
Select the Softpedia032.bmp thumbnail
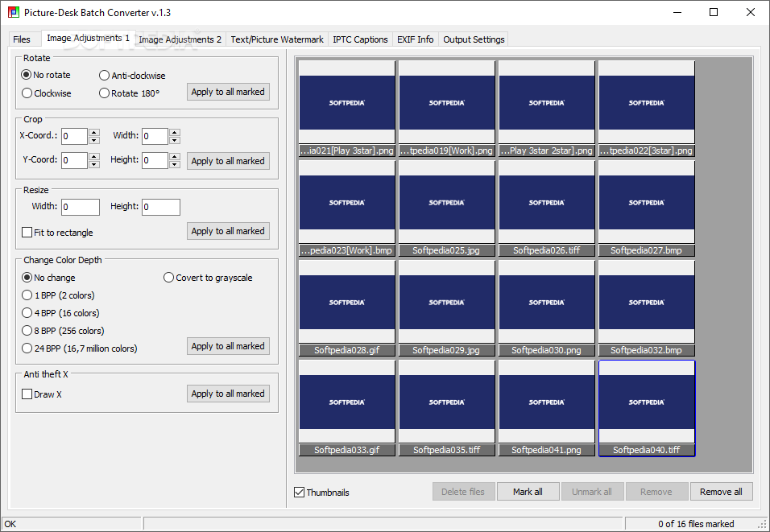tap(647, 308)
